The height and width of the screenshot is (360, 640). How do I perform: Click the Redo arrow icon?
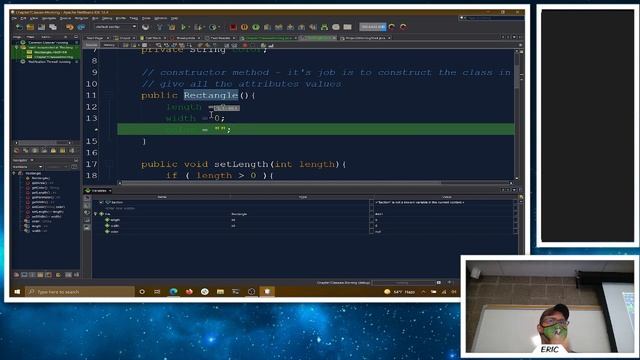(81, 27)
